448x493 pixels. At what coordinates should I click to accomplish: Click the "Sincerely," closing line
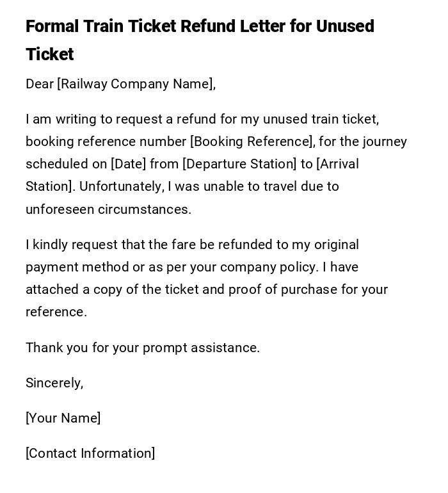pos(54,383)
